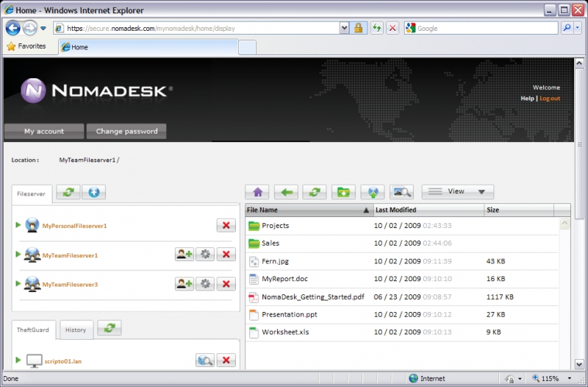This screenshot has width=588, height=387.
Task: Click the browser Back arrow button
Action: [x=12, y=28]
